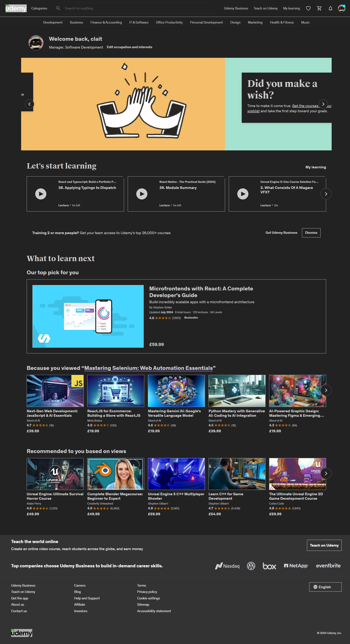This screenshot has height=644, width=350.
Task: Play React Native Module Summary lecture
Action: click(142, 194)
